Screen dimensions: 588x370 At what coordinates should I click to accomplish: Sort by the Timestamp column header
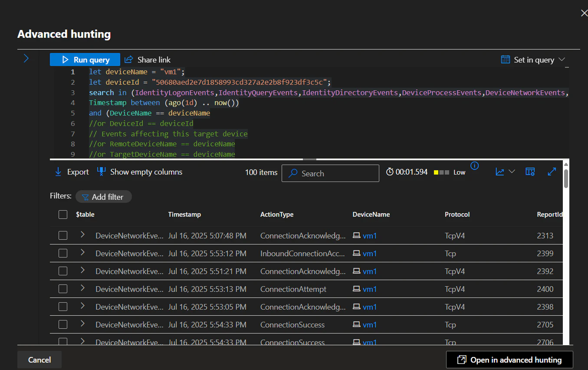point(184,215)
